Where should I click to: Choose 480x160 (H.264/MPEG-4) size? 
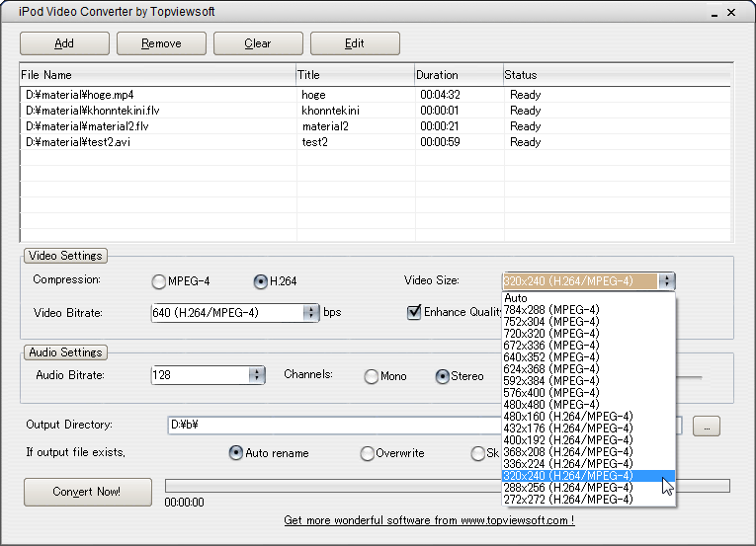[589, 417]
